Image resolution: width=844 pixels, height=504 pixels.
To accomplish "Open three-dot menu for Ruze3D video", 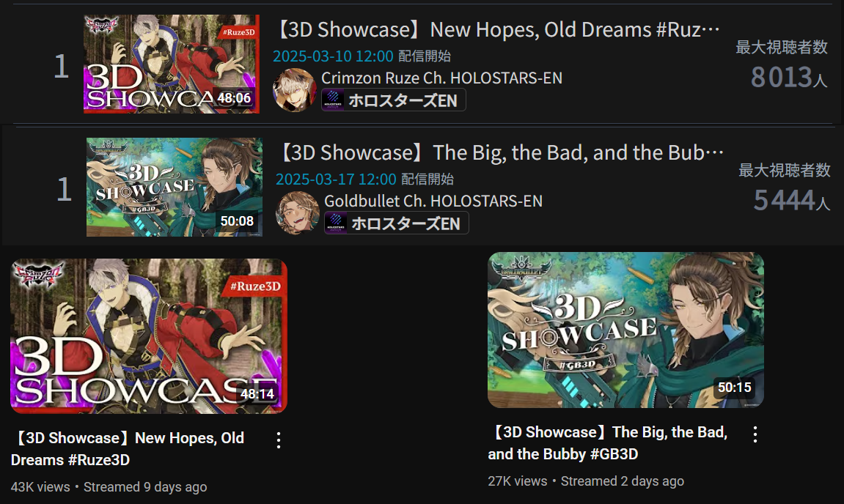I will point(279,440).
